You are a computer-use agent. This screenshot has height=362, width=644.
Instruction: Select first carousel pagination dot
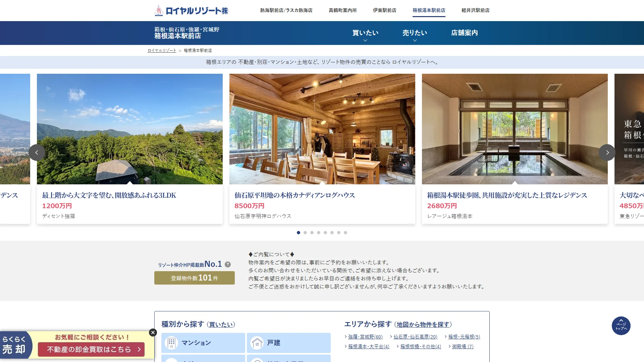coord(299,233)
